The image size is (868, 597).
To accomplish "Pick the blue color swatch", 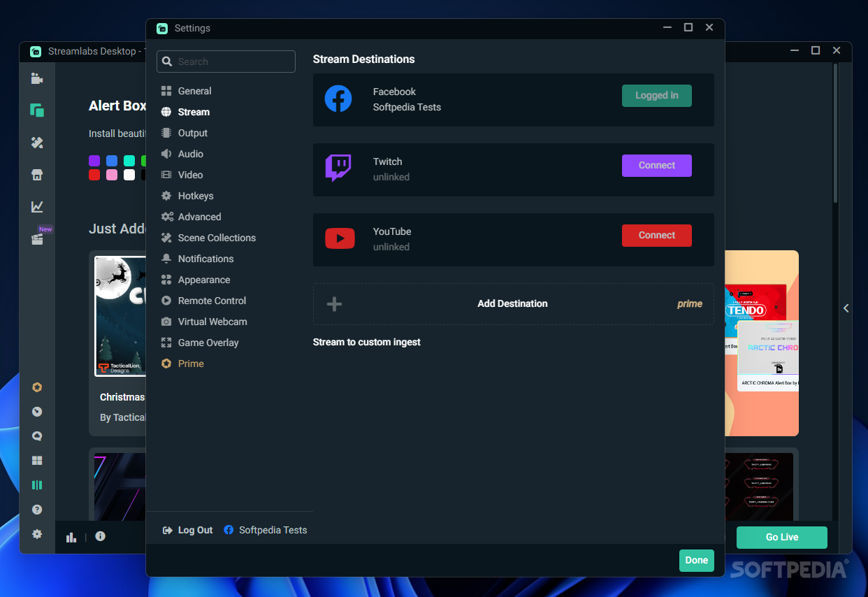I will (x=112, y=161).
